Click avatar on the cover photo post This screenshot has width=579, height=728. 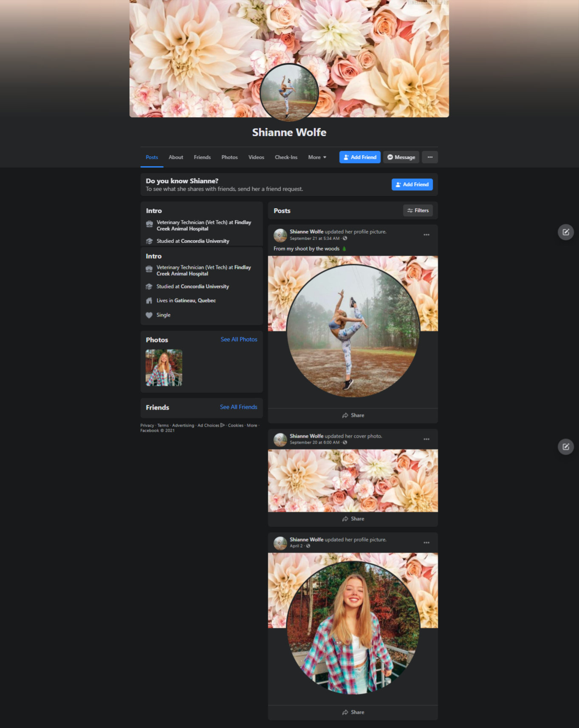tap(280, 439)
